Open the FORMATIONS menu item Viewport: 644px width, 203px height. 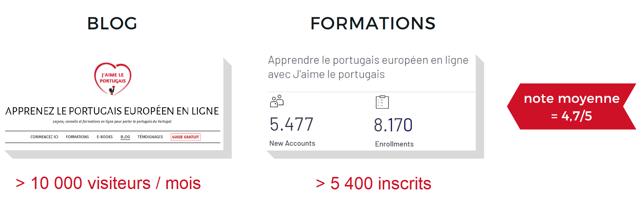pos(77,137)
